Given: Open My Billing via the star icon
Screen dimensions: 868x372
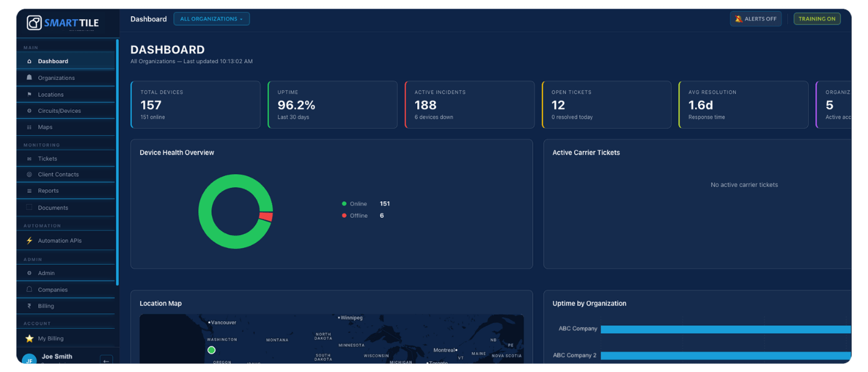Looking at the screenshot, I should click(x=29, y=338).
